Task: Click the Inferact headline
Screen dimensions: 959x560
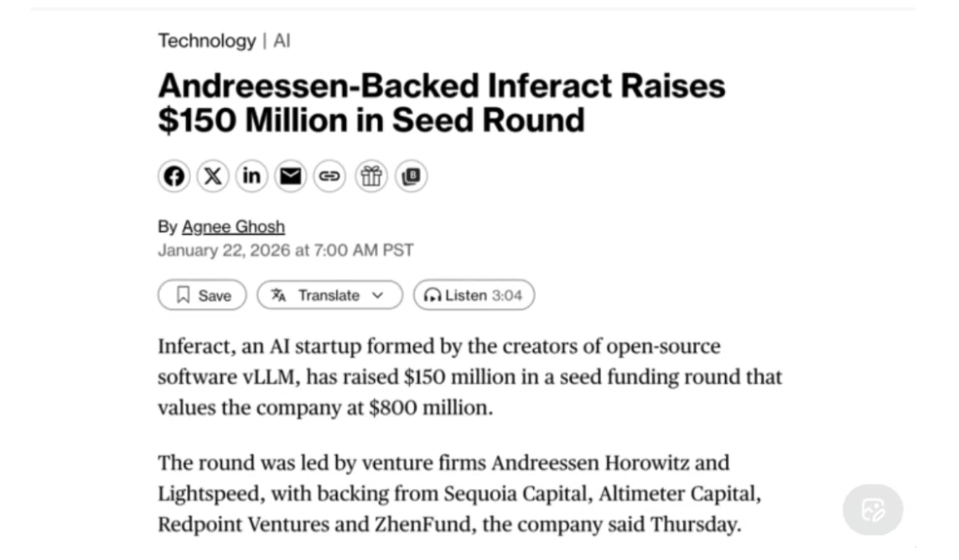Action: [441, 102]
